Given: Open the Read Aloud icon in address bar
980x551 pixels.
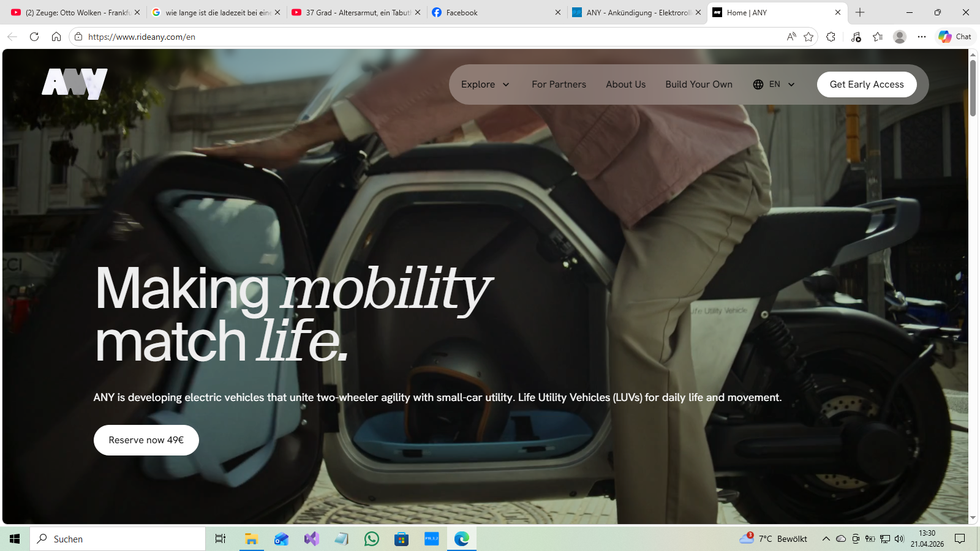Looking at the screenshot, I should pyautogui.click(x=791, y=37).
